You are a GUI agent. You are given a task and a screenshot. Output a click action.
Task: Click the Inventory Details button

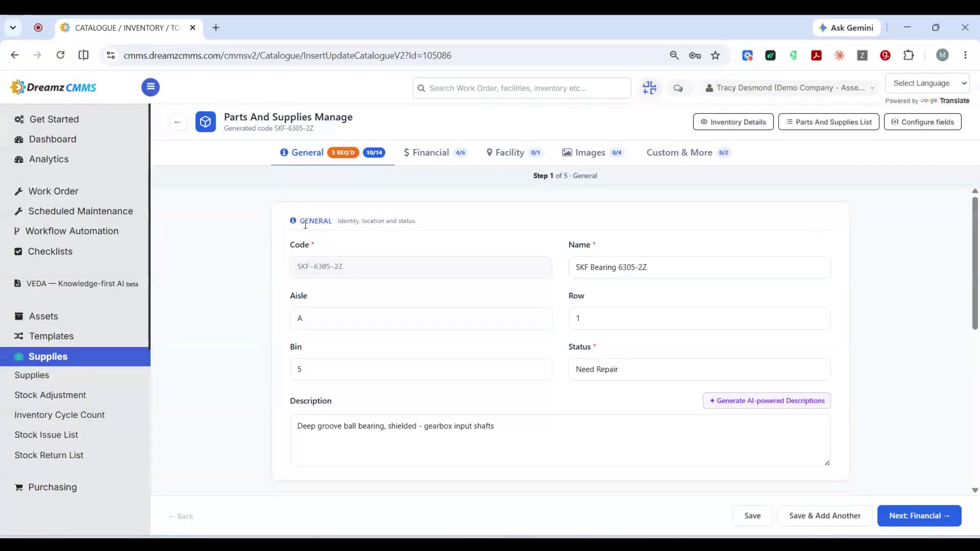[x=733, y=122]
